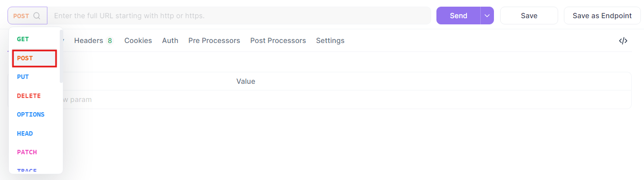The width and height of the screenshot is (644, 180).
Task: Open the Send button dropdown arrow
Action: click(x=487, y=16)
